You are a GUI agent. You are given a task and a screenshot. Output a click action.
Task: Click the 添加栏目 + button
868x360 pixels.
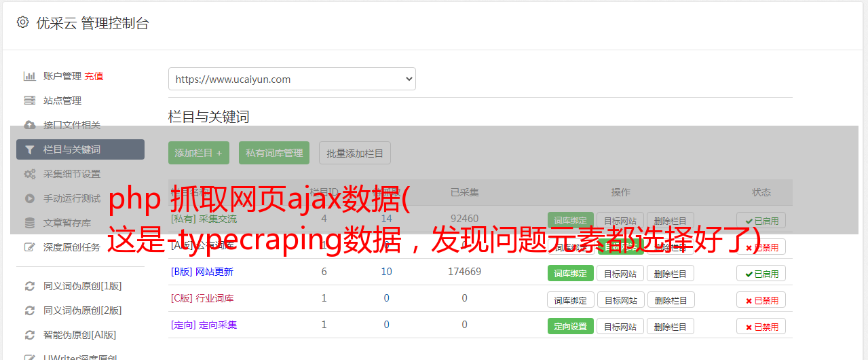[x=198, y=153]
